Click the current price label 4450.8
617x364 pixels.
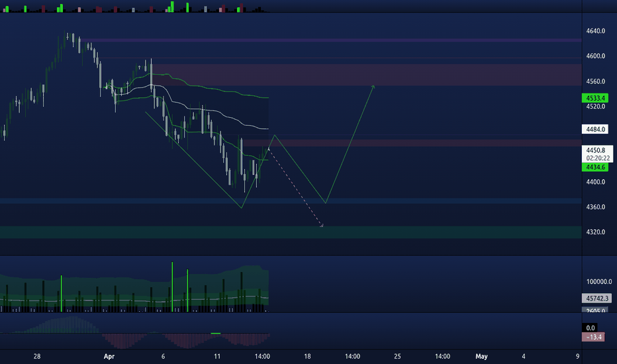click(595, 150)
